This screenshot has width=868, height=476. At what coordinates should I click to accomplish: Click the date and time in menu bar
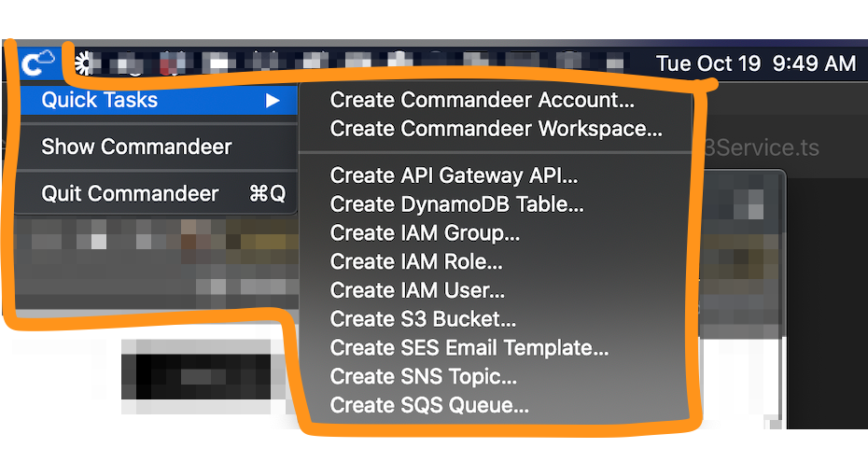click(756, 63)
